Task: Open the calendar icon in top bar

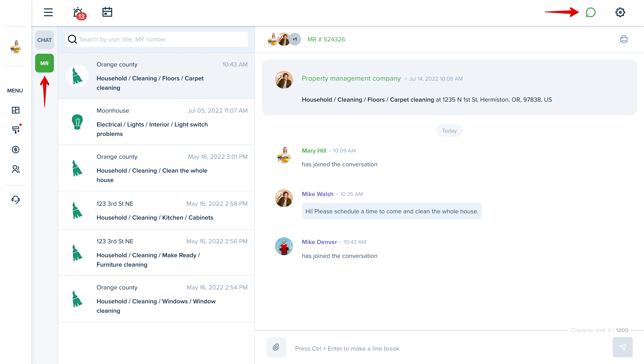Action: [107, 12]
